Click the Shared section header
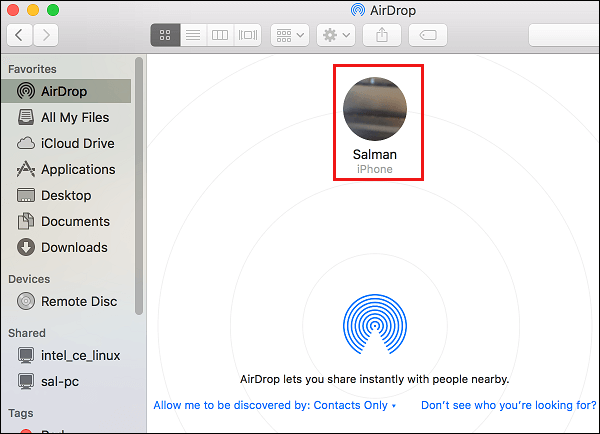600x434 pixels. [x=27, y=333]
